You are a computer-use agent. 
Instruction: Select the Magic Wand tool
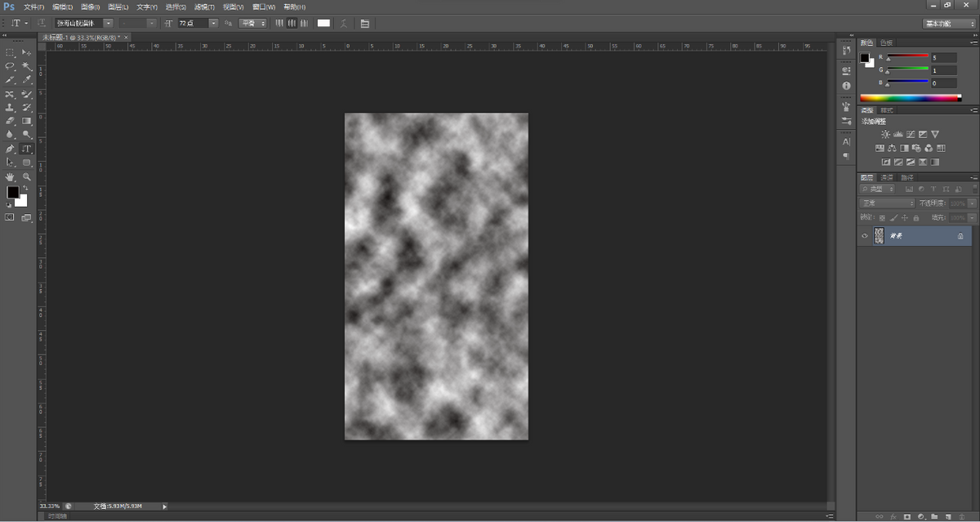pos(27,66)
